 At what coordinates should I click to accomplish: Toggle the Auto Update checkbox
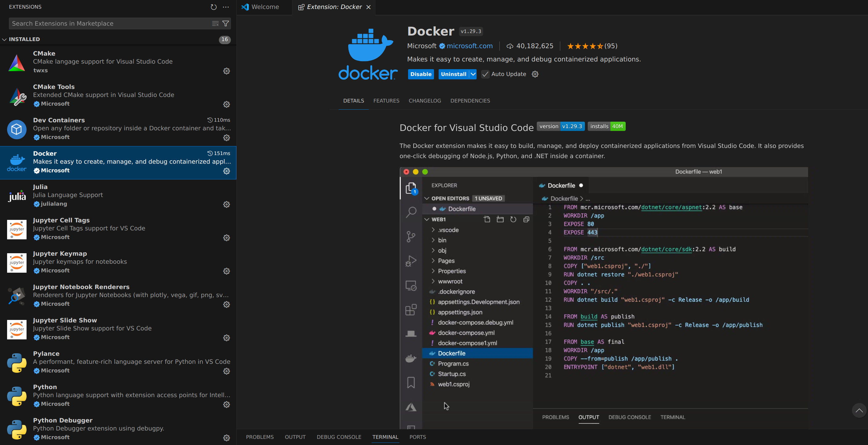tap(485, 74)
